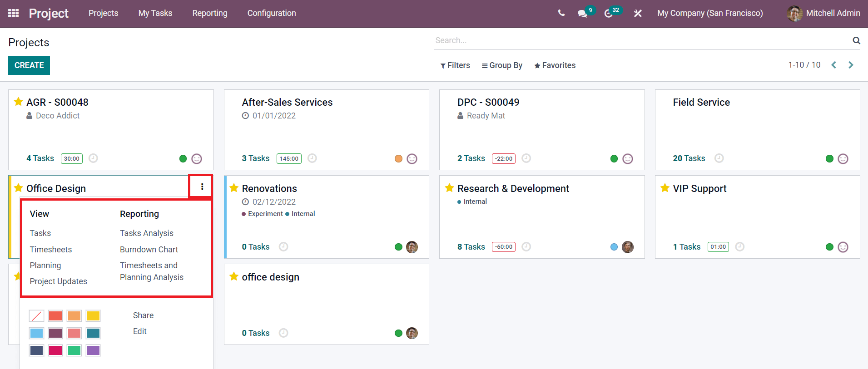
Task: Open the apps grid menu icon
Action: pos(14,13)
